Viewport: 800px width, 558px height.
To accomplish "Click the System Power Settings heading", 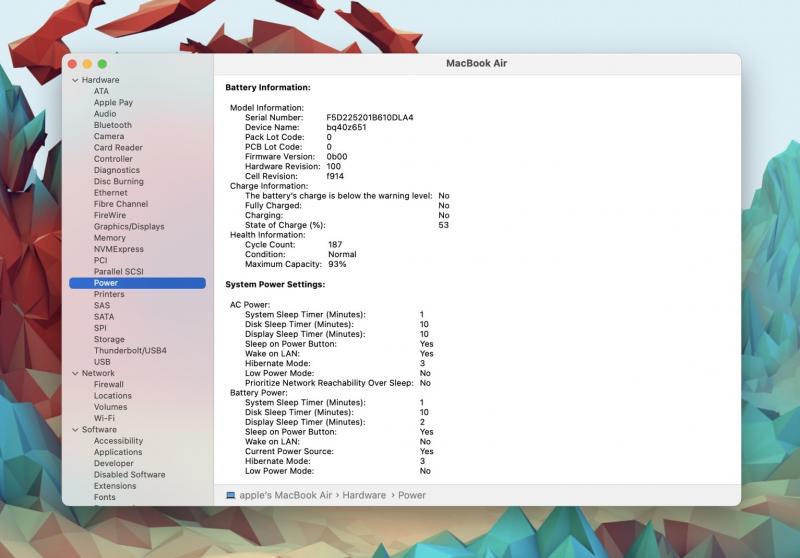I will pyautogui.click(x=275, y=284).
